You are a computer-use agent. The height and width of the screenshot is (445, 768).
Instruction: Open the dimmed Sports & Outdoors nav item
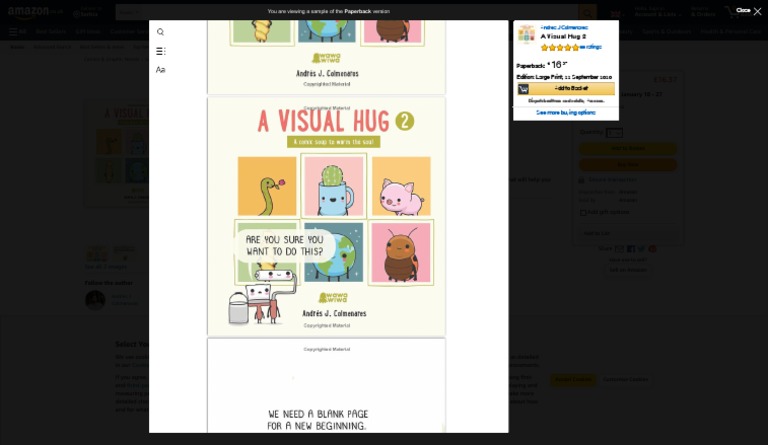667,31
